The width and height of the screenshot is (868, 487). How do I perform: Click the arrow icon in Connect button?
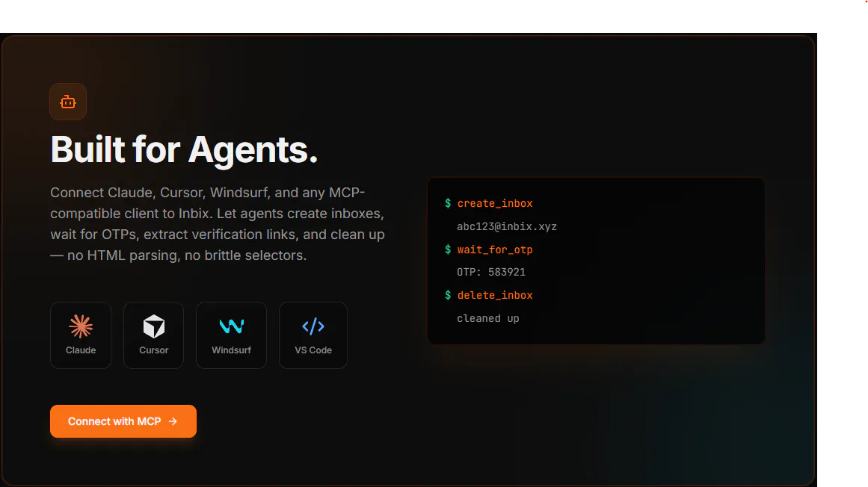173,421
